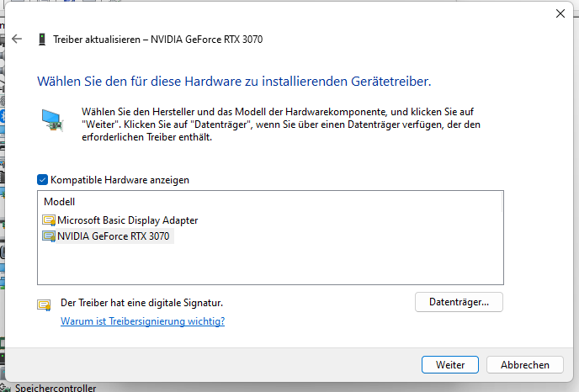Screen dimensions: 579x392
Task: Click the Der Treiber hat eine digitale Signatur text
Action: 141,303
